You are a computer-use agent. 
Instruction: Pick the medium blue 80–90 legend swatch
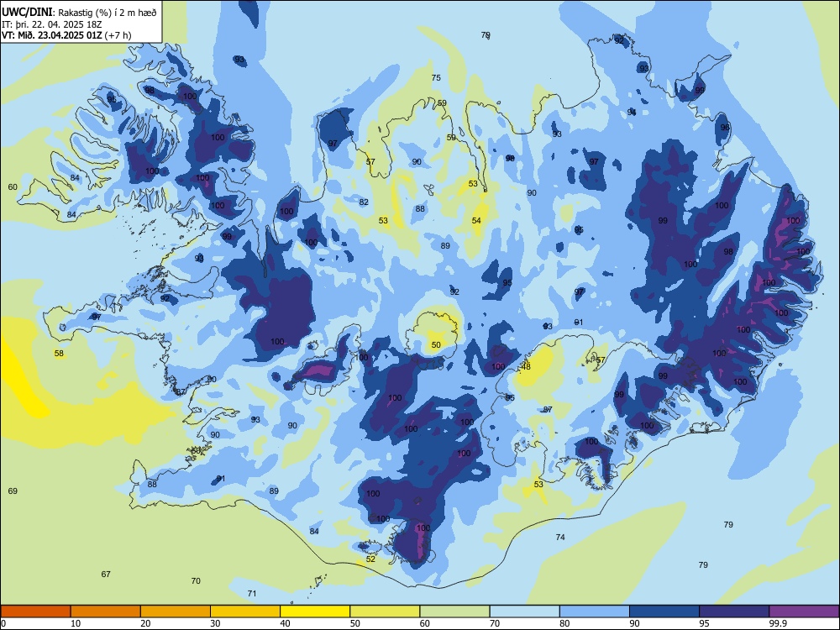[x=595, y=612]
